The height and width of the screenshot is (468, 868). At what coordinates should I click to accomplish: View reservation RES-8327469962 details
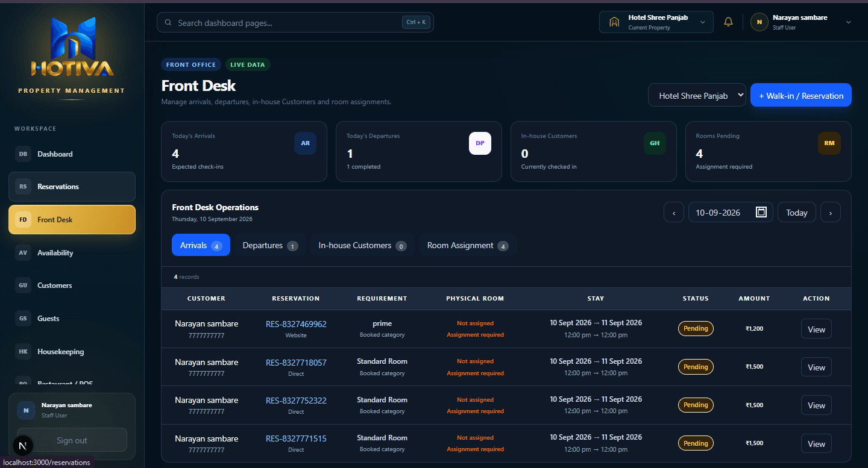coord(816,329)
